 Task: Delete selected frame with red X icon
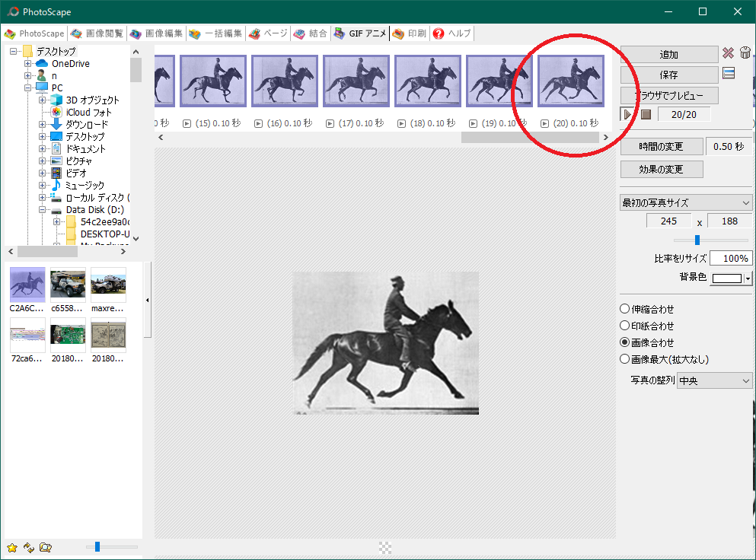pyautogui.click(x=728, y=53)
